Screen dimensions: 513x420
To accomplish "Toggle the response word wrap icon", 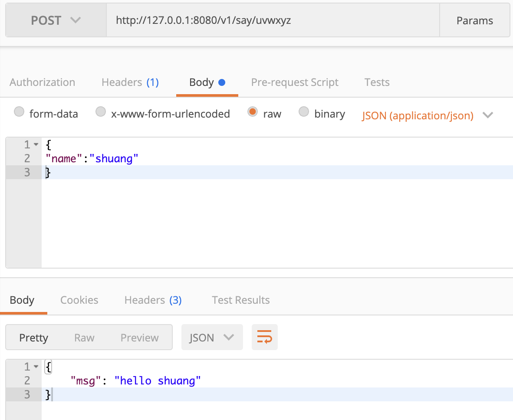I will (264, 337).
